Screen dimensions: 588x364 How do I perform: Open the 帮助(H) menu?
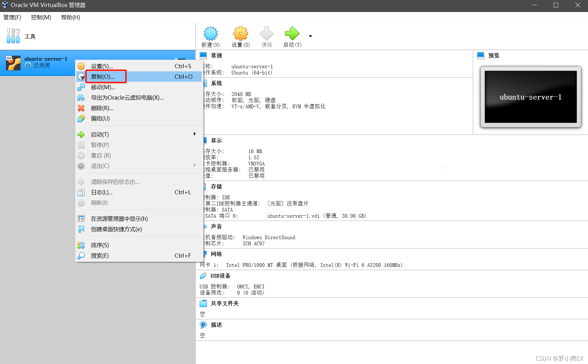coord(71,18)
